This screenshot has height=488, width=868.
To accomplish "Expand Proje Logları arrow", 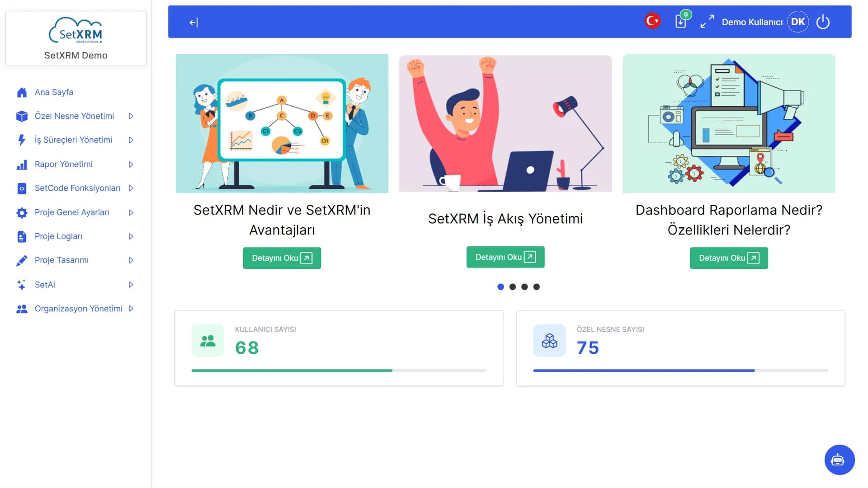I will click(x=131, y=236).
